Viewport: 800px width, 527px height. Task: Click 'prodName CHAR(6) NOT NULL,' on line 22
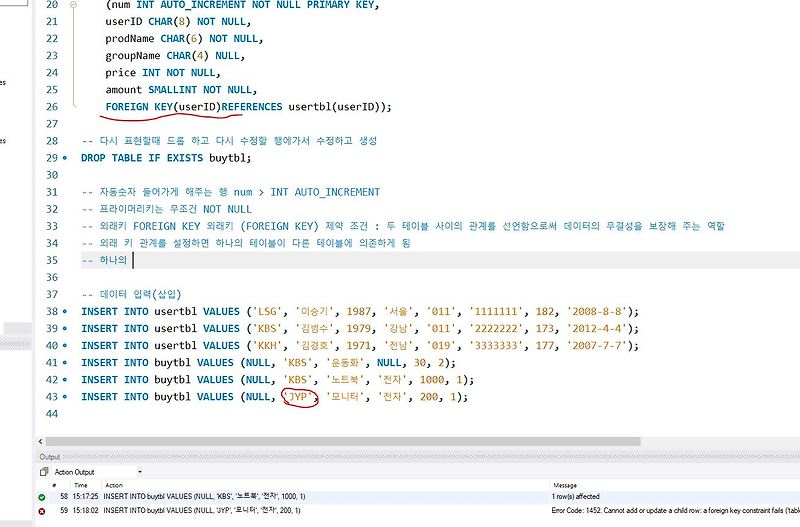tap(184, 39)
